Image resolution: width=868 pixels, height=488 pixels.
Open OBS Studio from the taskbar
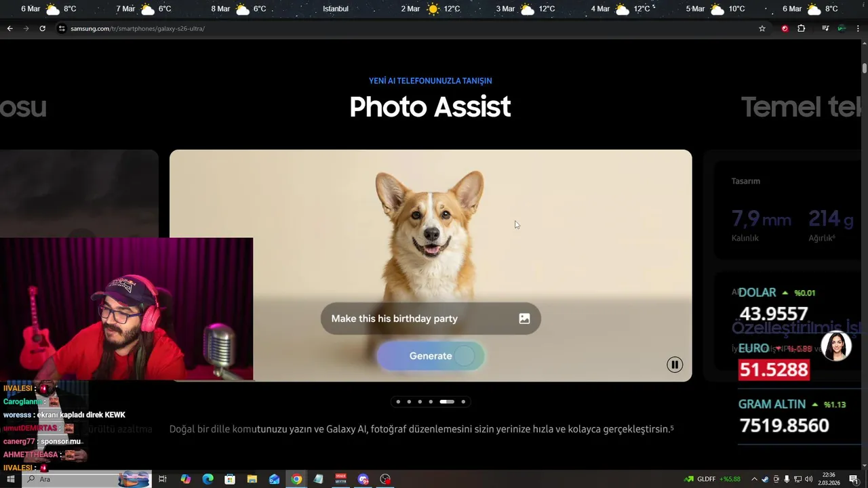[x=385, y=479]
